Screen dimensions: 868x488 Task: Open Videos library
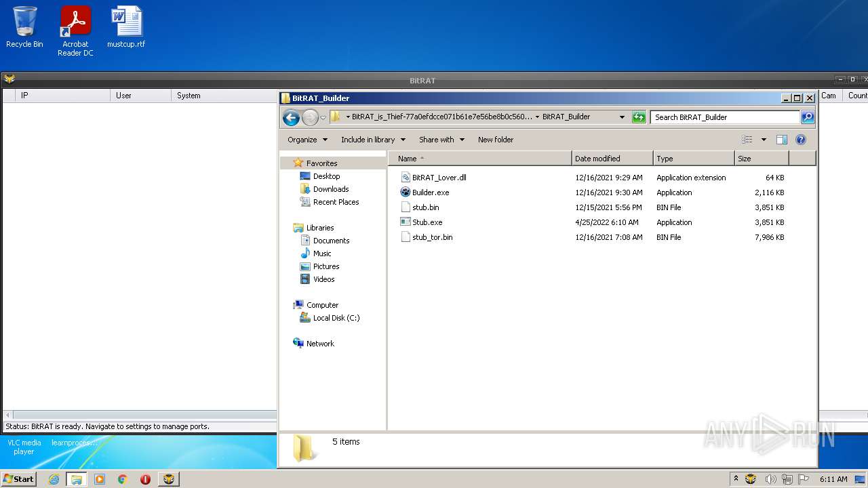(x=323, y=279)
